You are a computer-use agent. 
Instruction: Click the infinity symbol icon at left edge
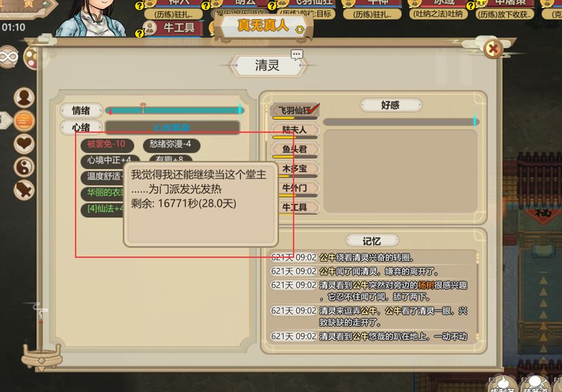(x=8, y=56)
